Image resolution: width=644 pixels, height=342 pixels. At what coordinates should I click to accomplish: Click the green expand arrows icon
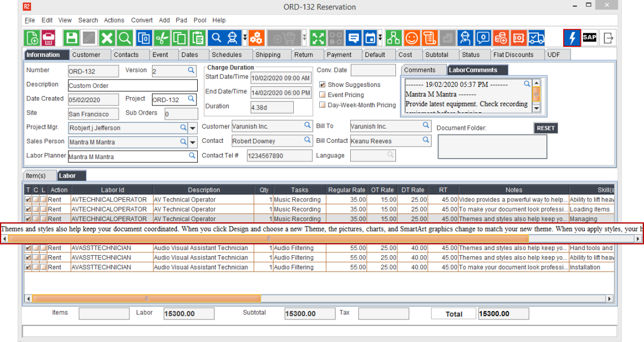319,38
